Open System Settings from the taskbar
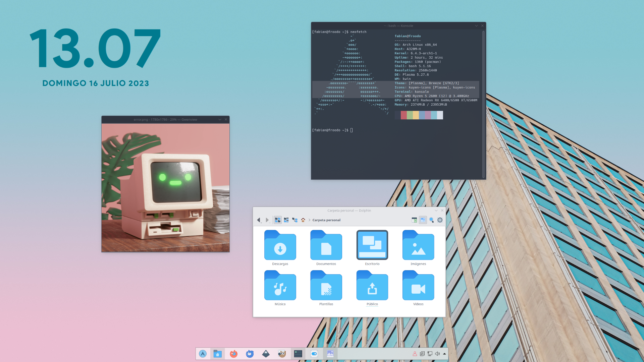This screenshot has width=644, height=362. coord(314,354)
